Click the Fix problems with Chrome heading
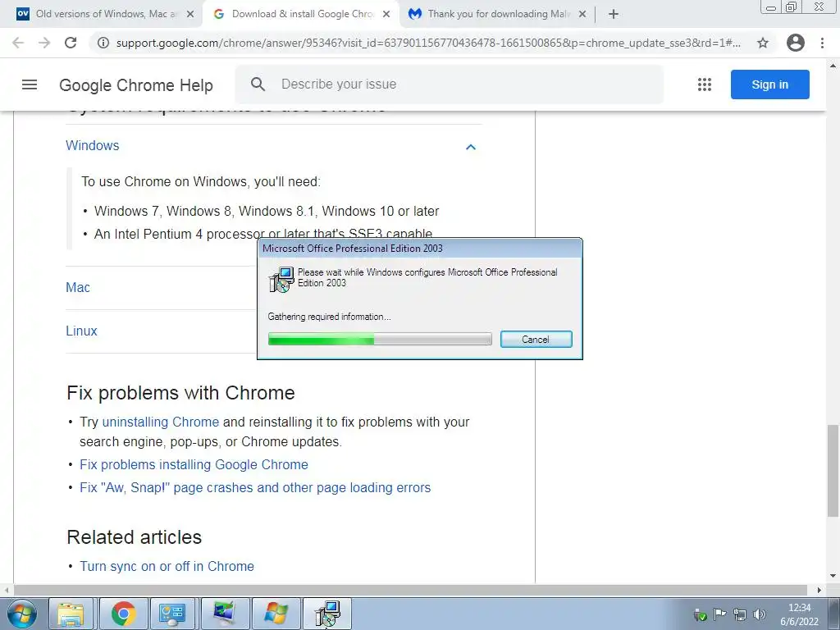 [180, 393]
